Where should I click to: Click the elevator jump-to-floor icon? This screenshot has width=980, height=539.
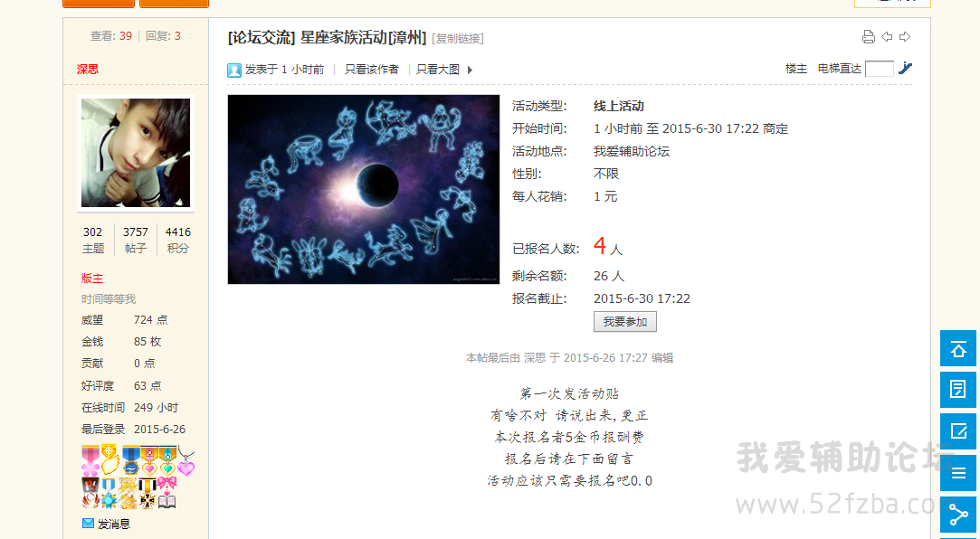[905, 69]
